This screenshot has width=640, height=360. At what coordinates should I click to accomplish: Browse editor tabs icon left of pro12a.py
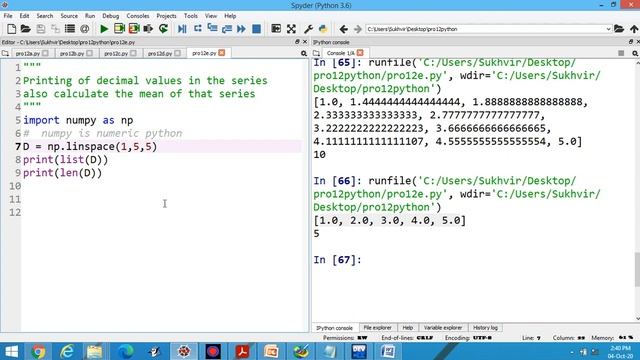click(5, 53)
